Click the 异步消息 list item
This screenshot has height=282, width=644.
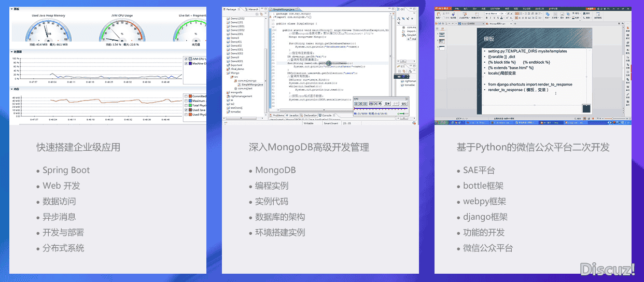coord(59,217)
